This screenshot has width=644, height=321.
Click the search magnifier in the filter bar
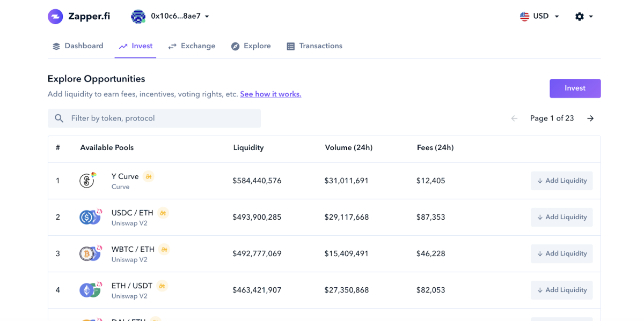click(59, 118)
